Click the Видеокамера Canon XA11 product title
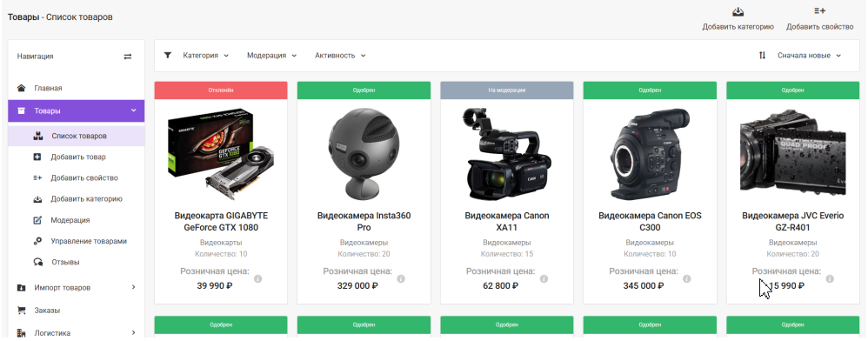Image resolution: width=868 pixels, height=341 pixels. [507, 222]
